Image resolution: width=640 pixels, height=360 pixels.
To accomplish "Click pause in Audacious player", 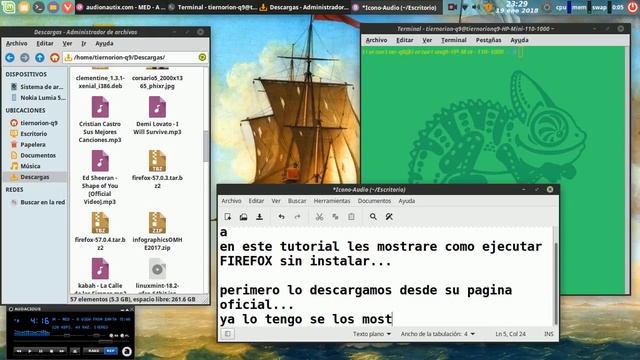I will click(x=40, y=351).
